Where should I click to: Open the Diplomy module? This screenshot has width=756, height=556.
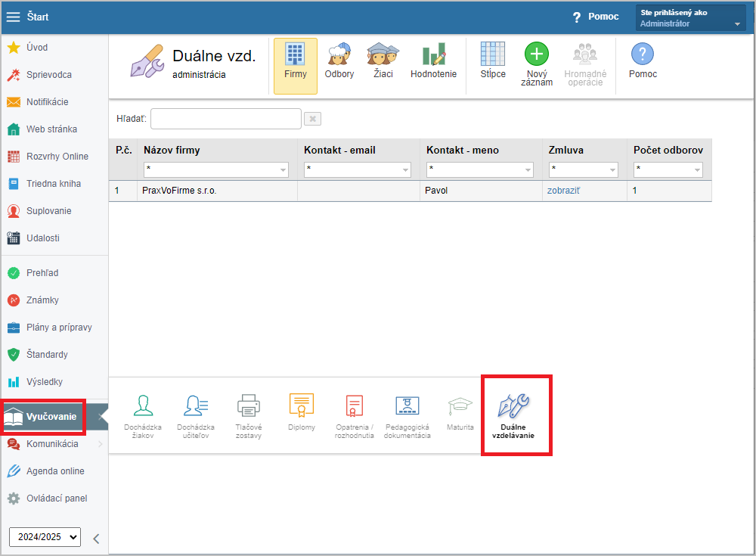tap(302, 413)
